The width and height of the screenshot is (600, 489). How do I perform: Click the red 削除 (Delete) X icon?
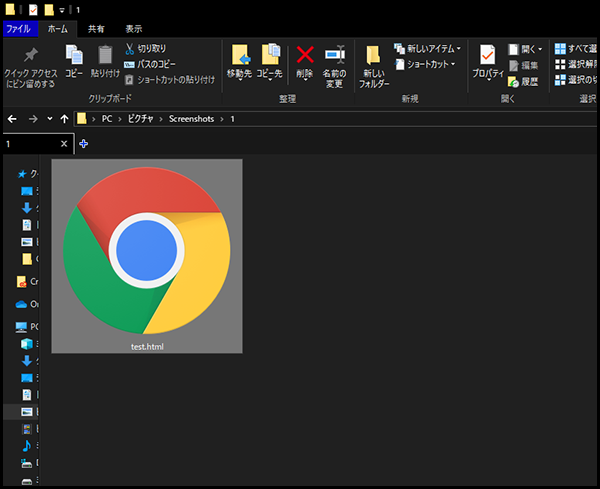pos(305,56)
